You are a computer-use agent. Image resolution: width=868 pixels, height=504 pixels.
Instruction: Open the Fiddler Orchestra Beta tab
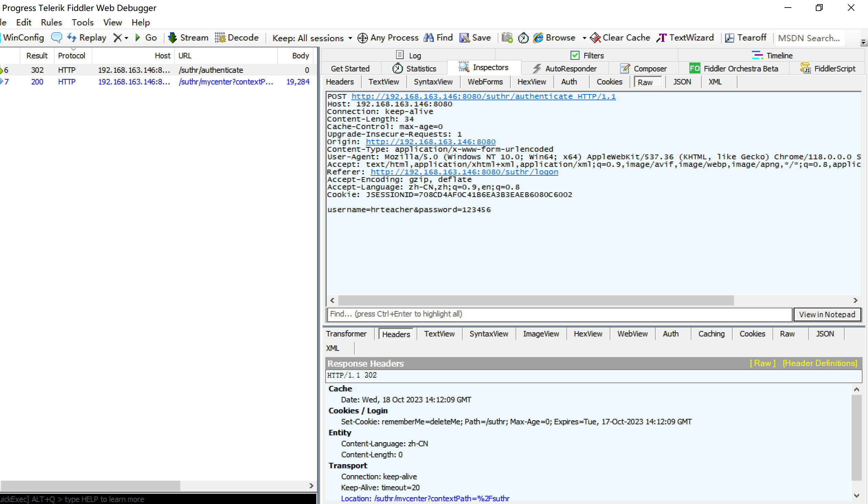pos(734,69)
